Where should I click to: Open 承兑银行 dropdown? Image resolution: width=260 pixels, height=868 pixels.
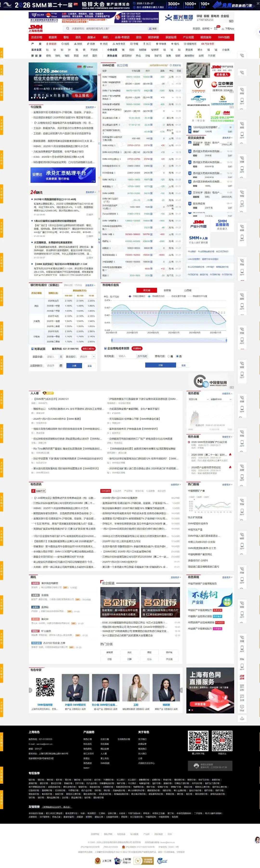pyautogui.click(x=87, y=357)
